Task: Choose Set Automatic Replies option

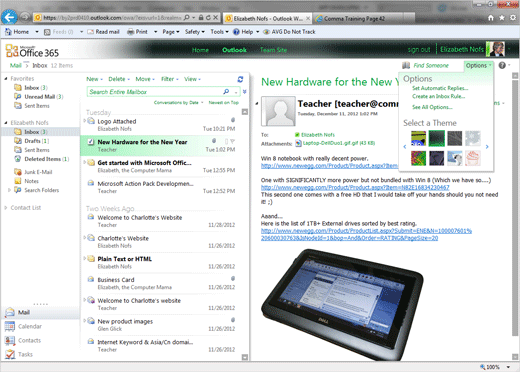Action: pos(440,88)
